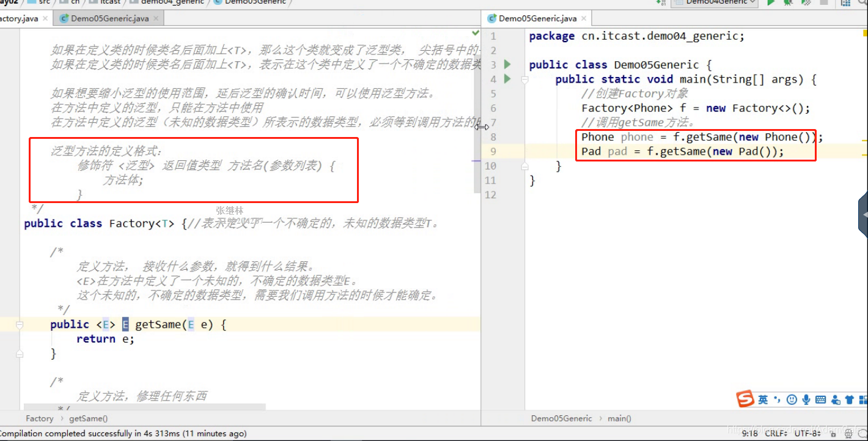
Task: Click line number 9 in right editor gutter
Action: 493,152
